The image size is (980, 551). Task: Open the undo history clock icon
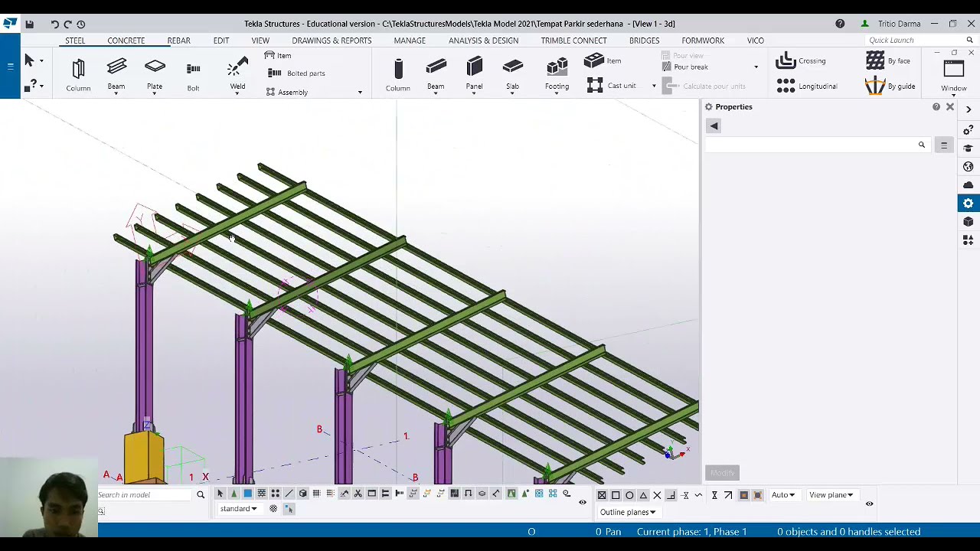81,24
